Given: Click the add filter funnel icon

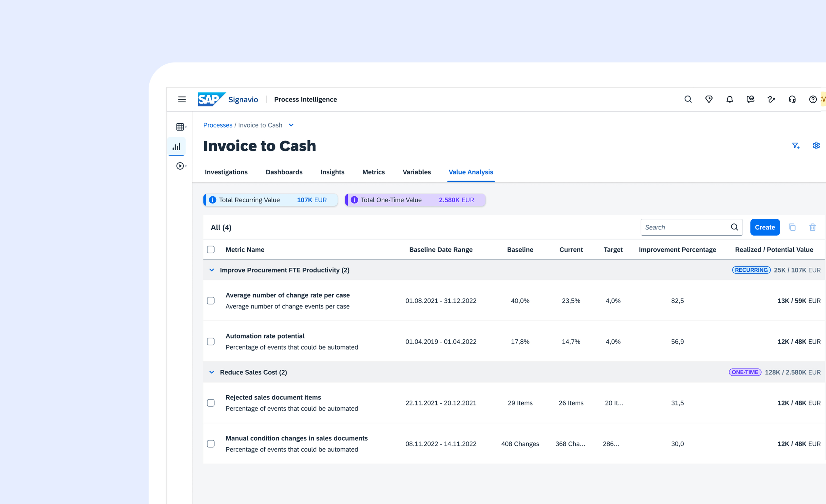Looking at the screenshot, I should [x=795, y=146].
